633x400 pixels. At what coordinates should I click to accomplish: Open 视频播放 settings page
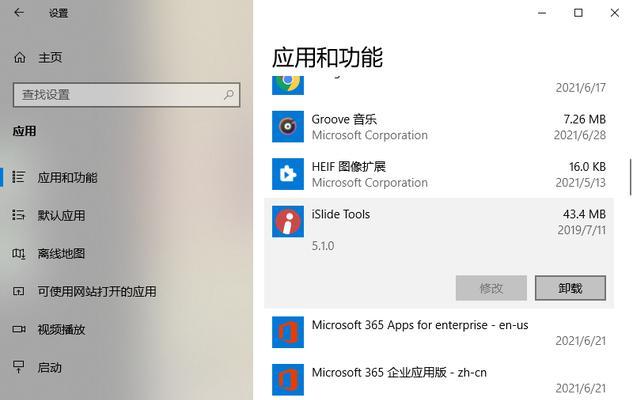coord(61,329)
